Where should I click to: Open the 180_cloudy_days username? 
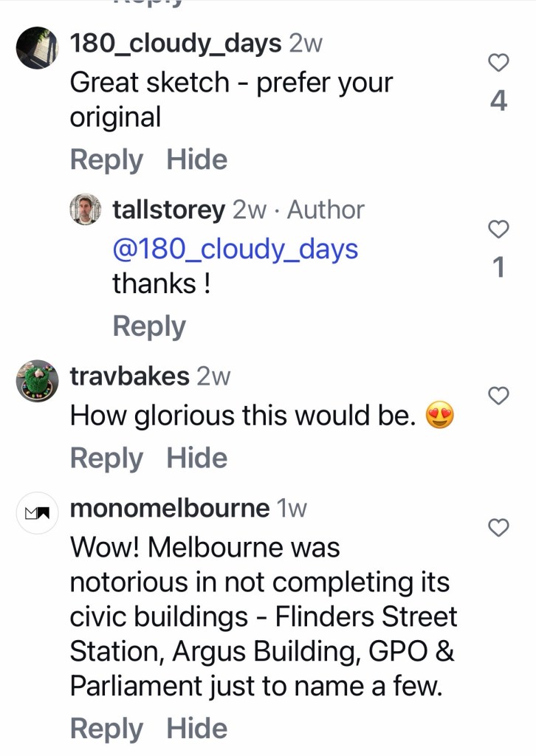tap(176, 44)
